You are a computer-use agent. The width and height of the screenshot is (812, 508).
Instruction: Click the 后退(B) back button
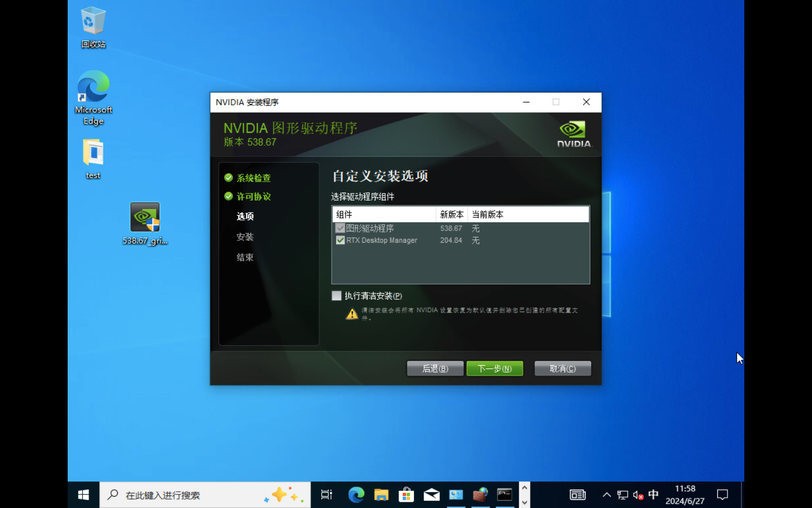point(435,369)
